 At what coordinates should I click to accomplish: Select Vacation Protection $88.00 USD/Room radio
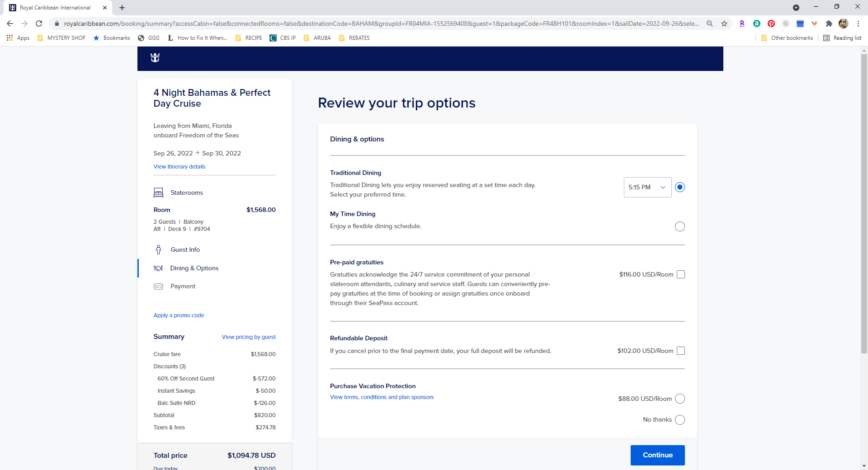click(680, 399)
